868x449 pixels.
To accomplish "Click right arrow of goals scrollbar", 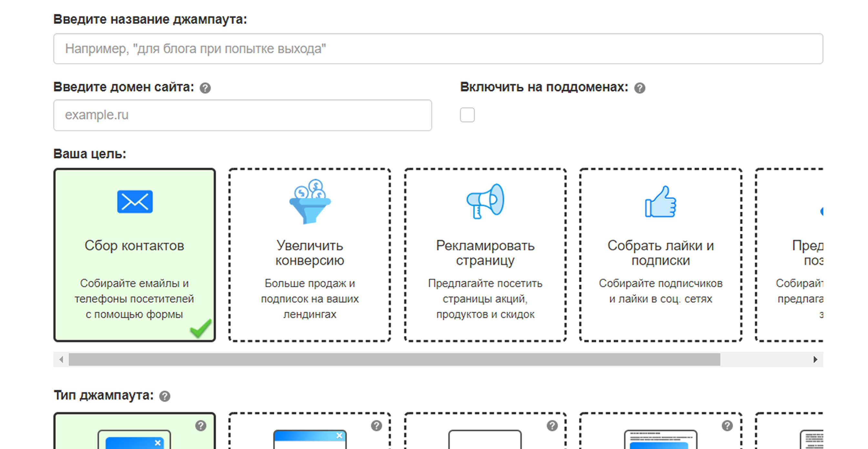I will (815, 359).
